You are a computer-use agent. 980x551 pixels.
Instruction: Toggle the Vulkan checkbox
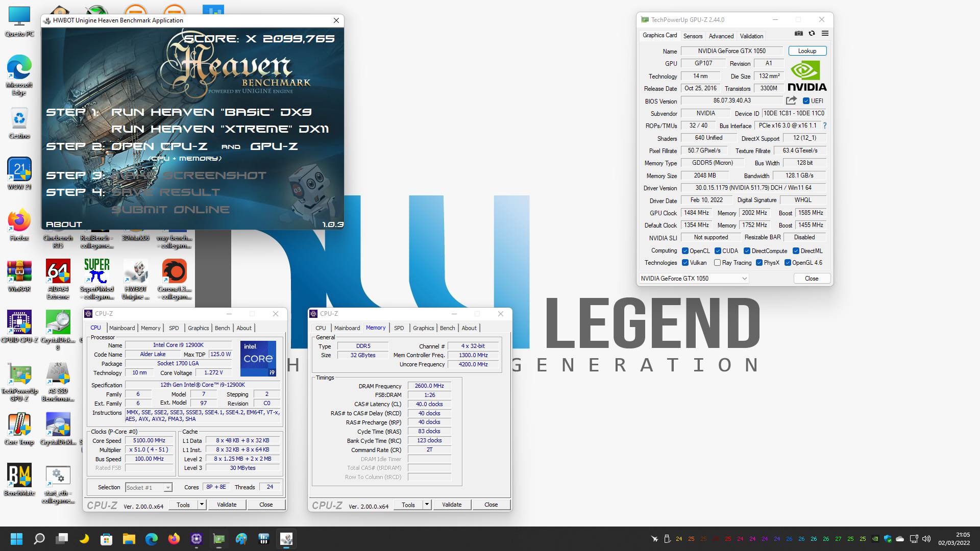(x=685, y=263)
